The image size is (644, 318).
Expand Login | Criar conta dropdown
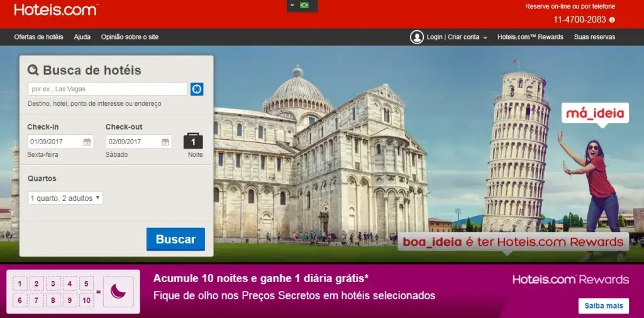coord(457,37)
